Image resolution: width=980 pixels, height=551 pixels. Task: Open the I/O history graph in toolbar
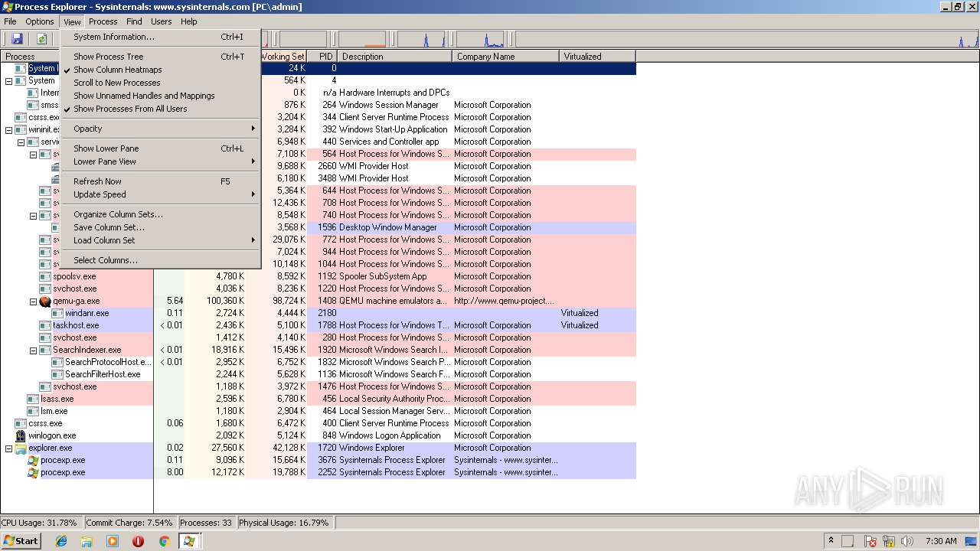click(x=422, y=38)
